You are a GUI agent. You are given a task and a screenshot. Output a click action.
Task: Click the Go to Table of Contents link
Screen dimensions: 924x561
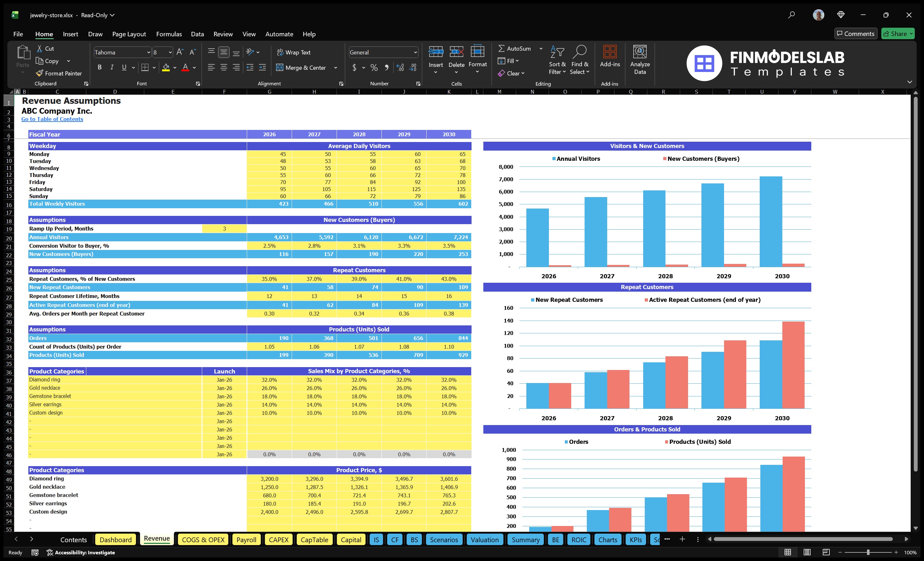pyautogui.click(x=52, y=119)
